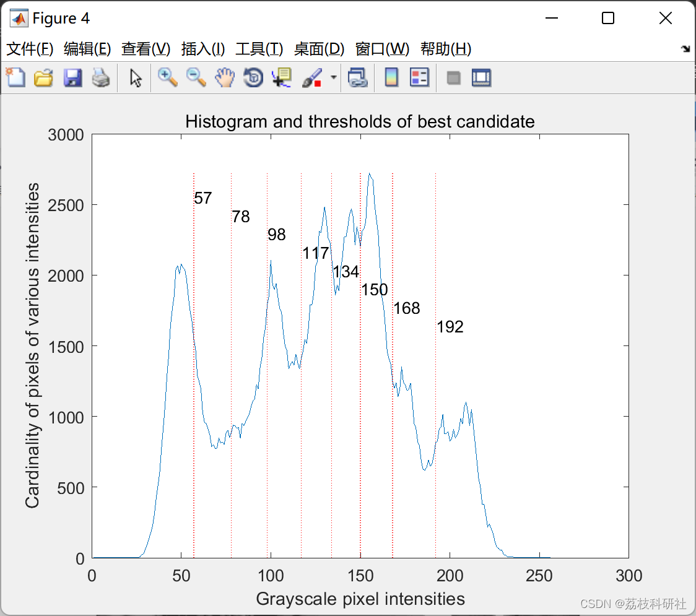Open the 编辑(E) menu
Viewport: 696px width, 616px height.
click(x=87, y=49)
